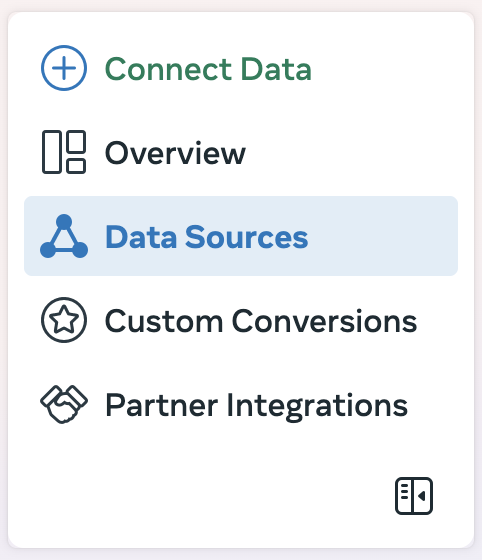Click the Data Sources triangle nodes icon
Image resolution: width=482 pixels, height=560 pixels.
pyautogui.click(x=64, y=236)
